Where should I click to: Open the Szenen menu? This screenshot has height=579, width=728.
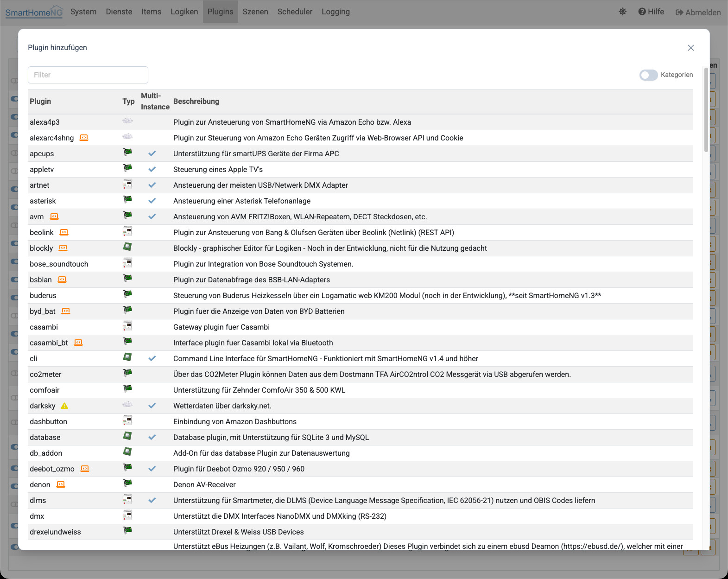255,12
